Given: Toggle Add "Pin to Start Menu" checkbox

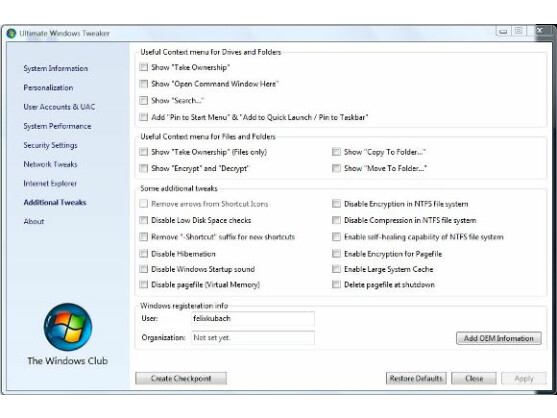Looking at the screenshot, I should click(x=144, y=117).
